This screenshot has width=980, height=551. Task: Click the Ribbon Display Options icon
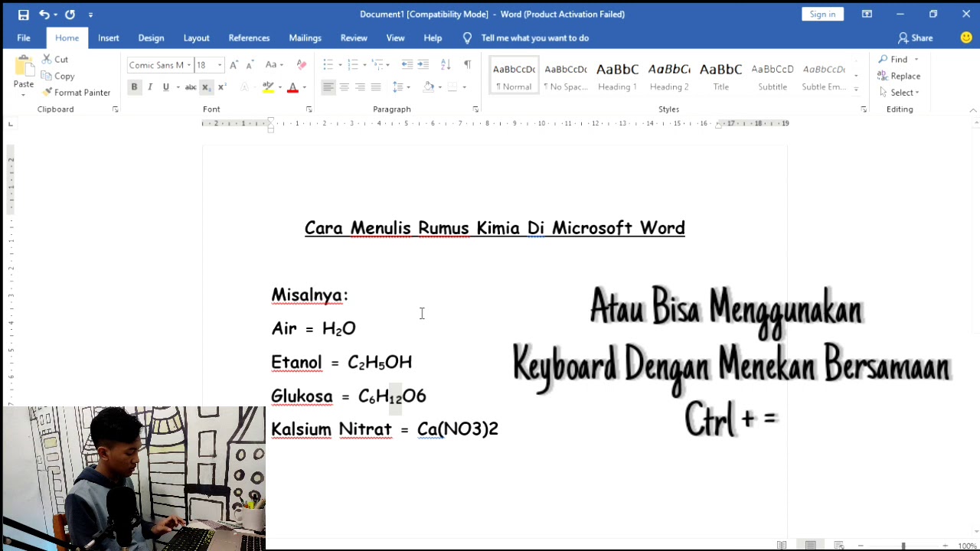tap(867, 15)
